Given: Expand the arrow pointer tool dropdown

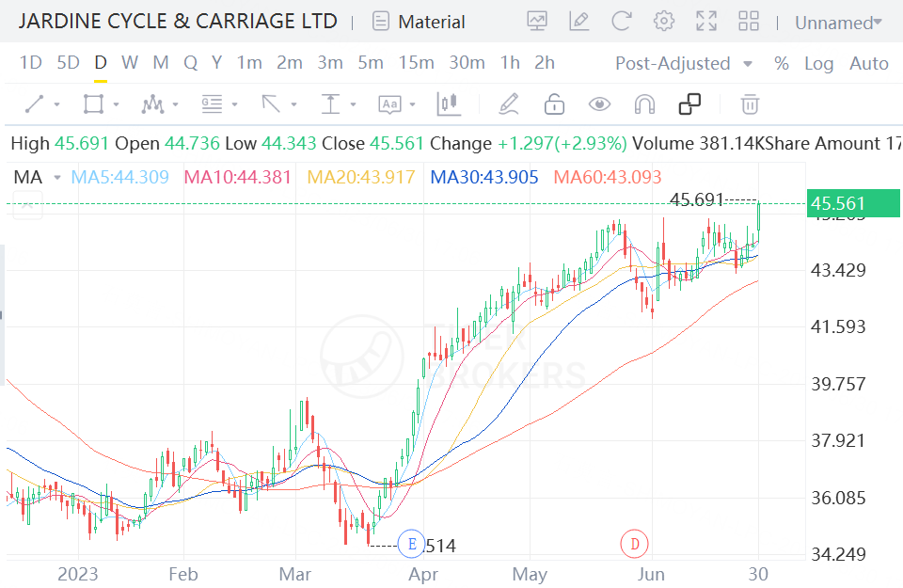Looking at the screenshot, I should click(x=293, y=104).
